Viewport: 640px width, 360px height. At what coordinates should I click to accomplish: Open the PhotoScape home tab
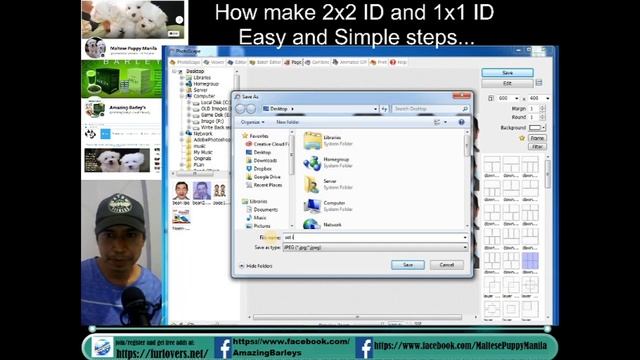point(185,62)
